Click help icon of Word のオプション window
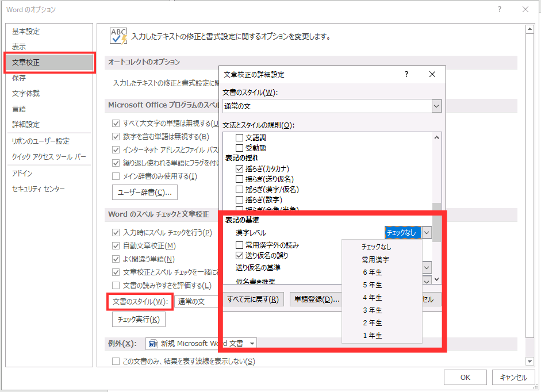Screen dimensions: 541x392 [499, 9]
